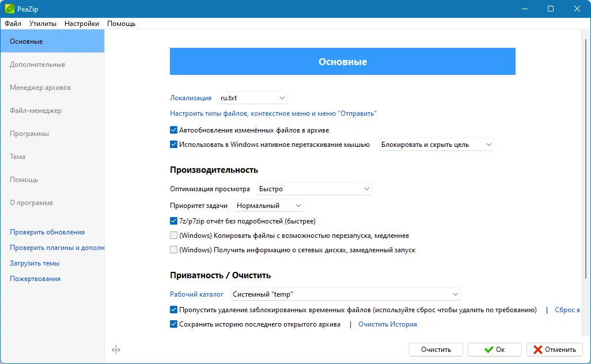Open the Настройки menu

(x=81, y=24)
